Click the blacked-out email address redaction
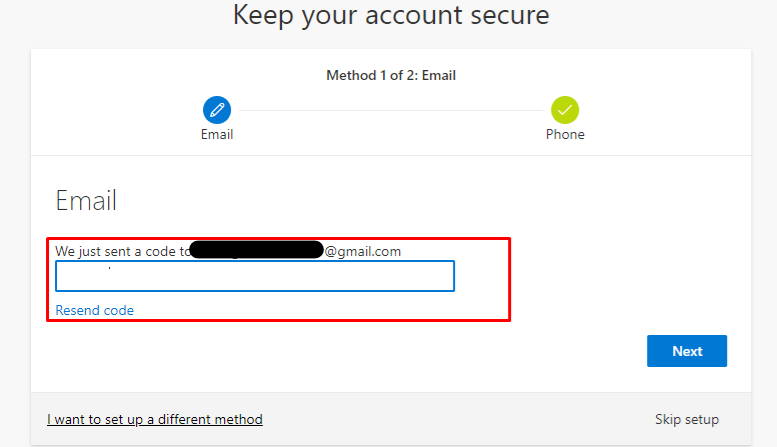Viewport: 777px width, 447px height. click(256, 250)
